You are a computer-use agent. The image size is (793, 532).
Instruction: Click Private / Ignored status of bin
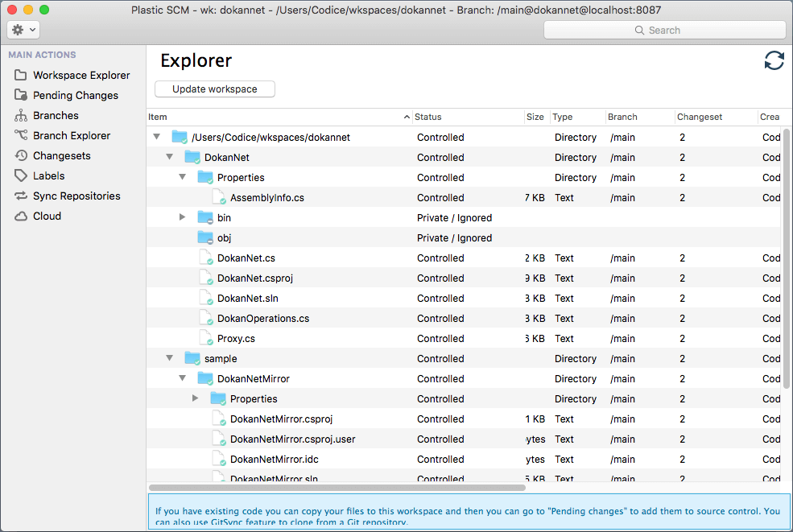[x=454, y=218]
